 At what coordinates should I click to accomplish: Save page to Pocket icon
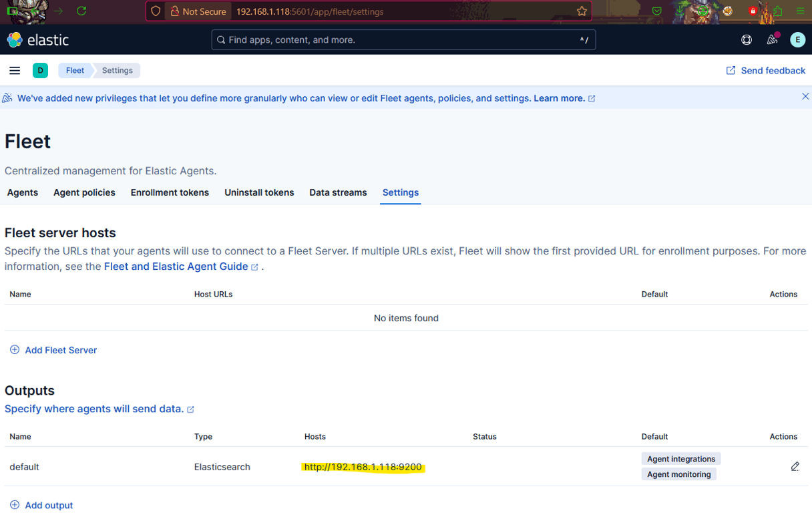point(657,11)
